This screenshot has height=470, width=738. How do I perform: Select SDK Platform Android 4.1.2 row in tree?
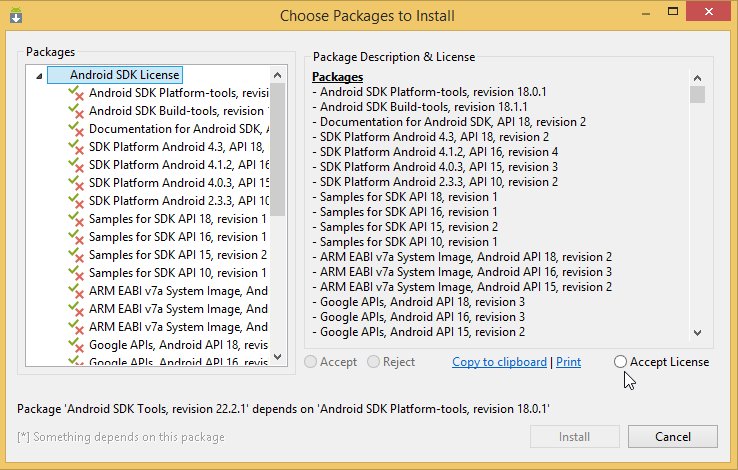179,165
